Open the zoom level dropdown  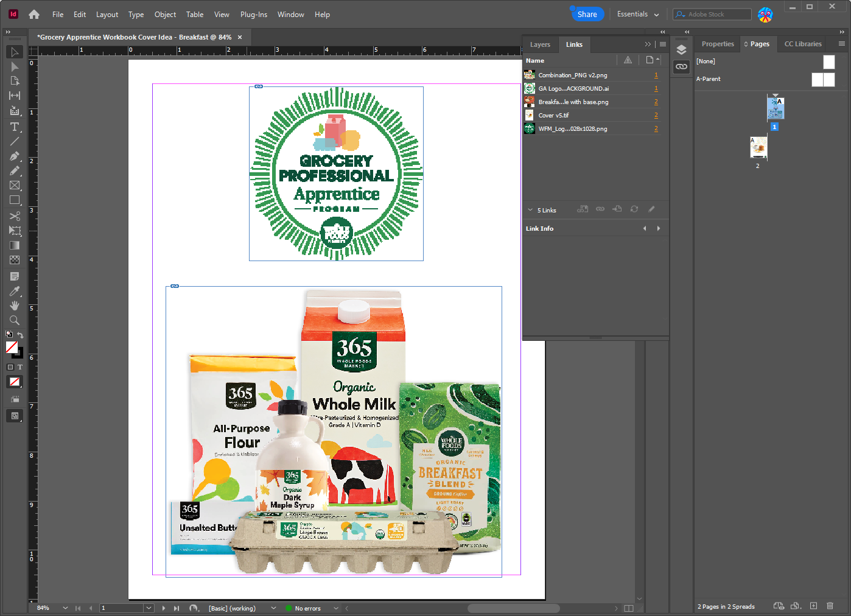(65, 608)
